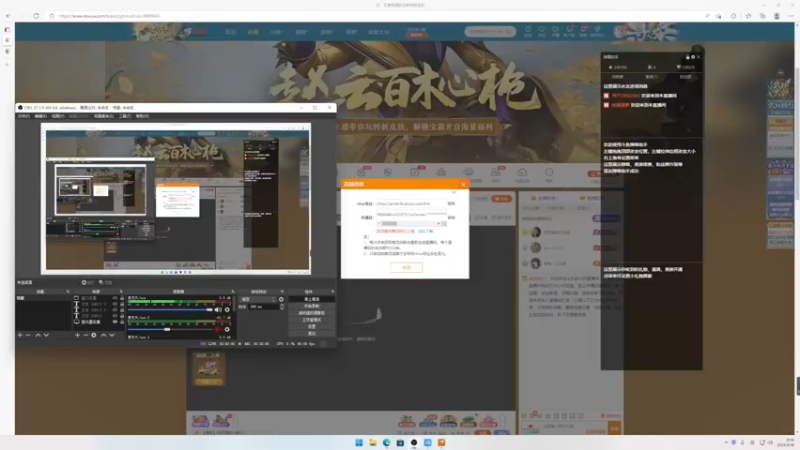
Task: Start the virtual camera in OBS Controls
Action: click(x=312, y=313)
